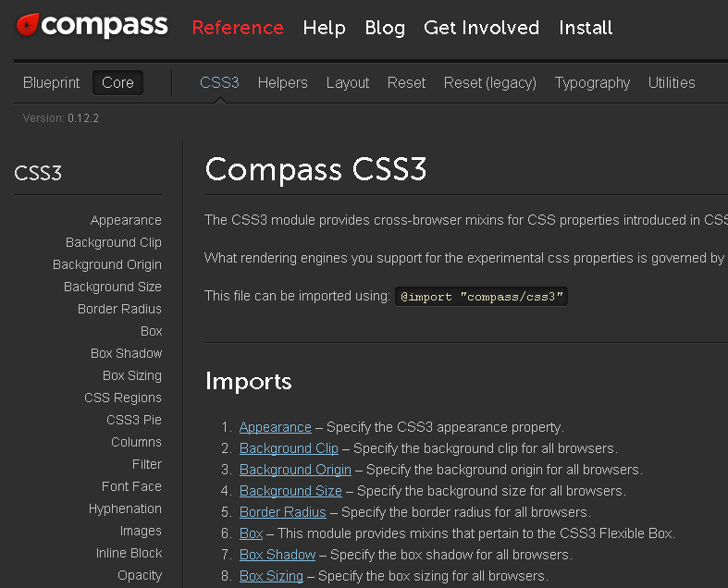The height and width of the screenshot is (588, 728).
Task: Click the @import "compass/css3" code snippet
Action: pos(481,297)
